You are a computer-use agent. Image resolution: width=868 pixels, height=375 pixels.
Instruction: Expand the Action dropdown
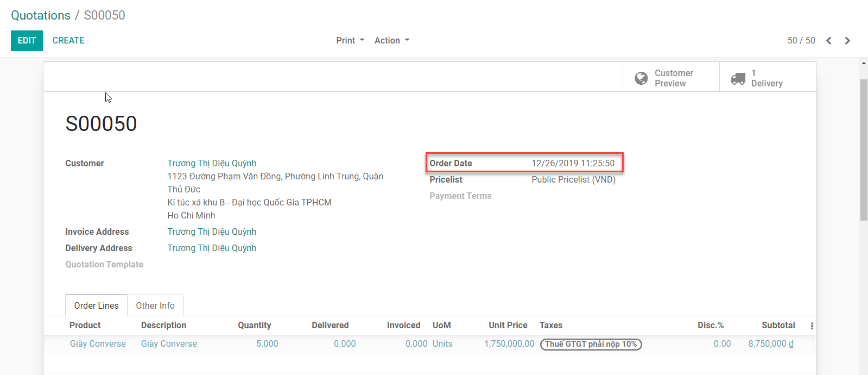[x=391, y=41]
